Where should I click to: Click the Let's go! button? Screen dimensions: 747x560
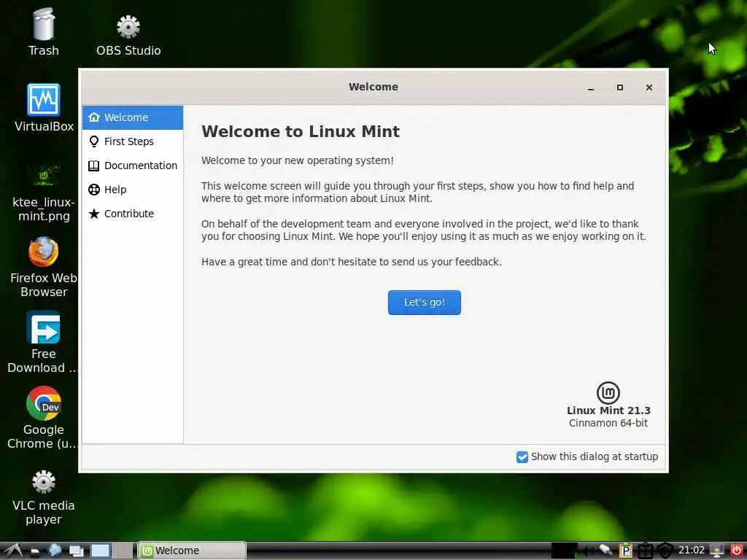(424, 303)
